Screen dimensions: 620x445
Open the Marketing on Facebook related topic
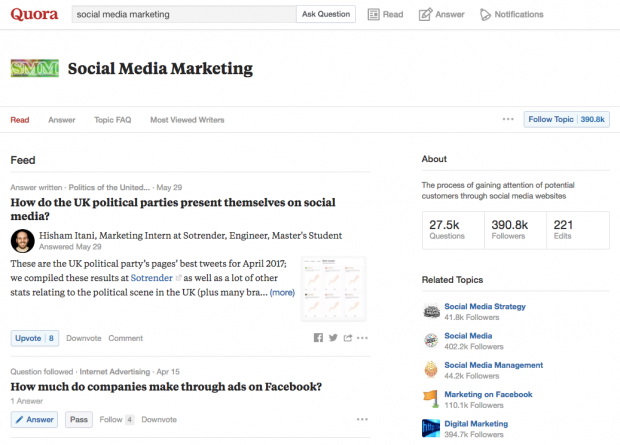(x=488, y=394)
